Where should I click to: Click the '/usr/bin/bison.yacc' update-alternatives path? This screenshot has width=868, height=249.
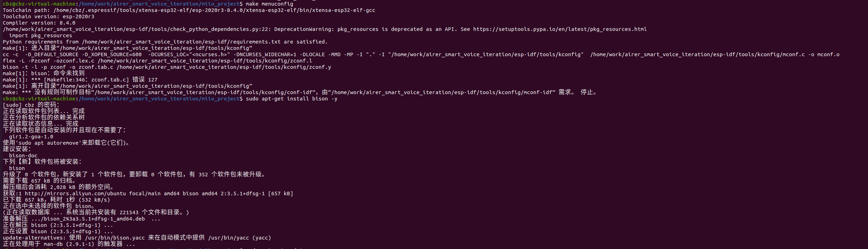tap(115, 238)
